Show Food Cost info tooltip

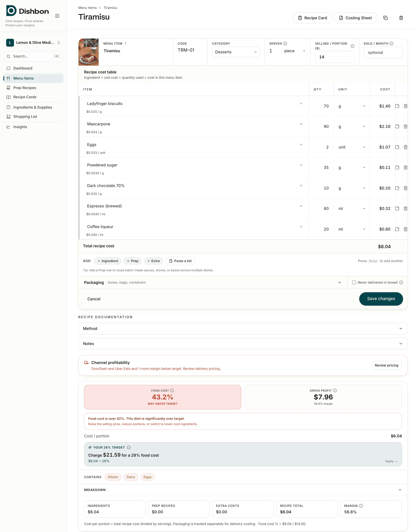(172, 390)
